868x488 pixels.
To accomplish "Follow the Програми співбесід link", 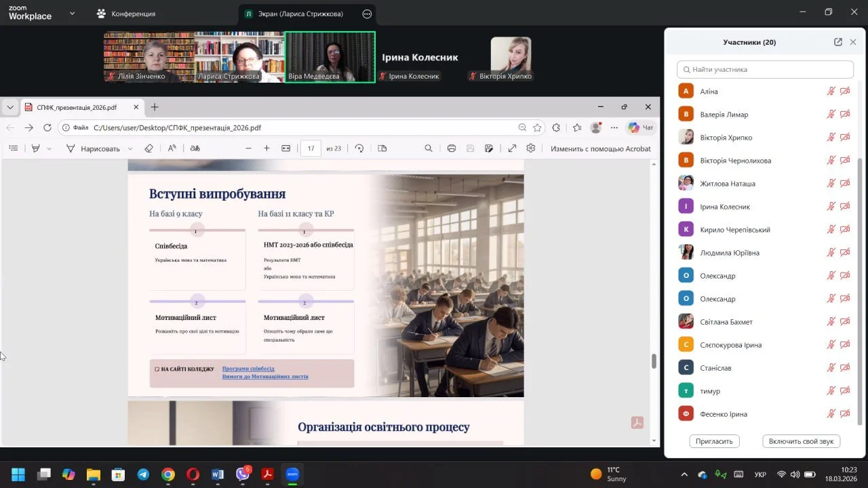I will coord(248,369).
